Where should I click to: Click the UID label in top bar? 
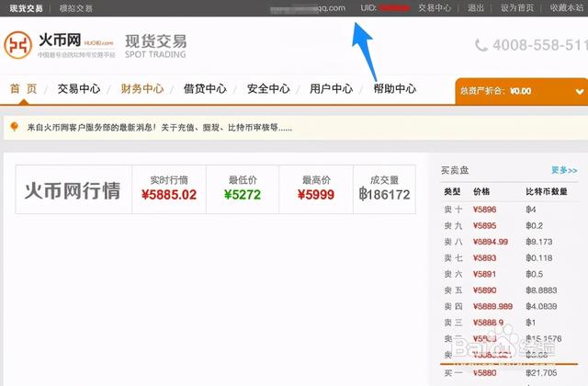[x=368, y=8]
